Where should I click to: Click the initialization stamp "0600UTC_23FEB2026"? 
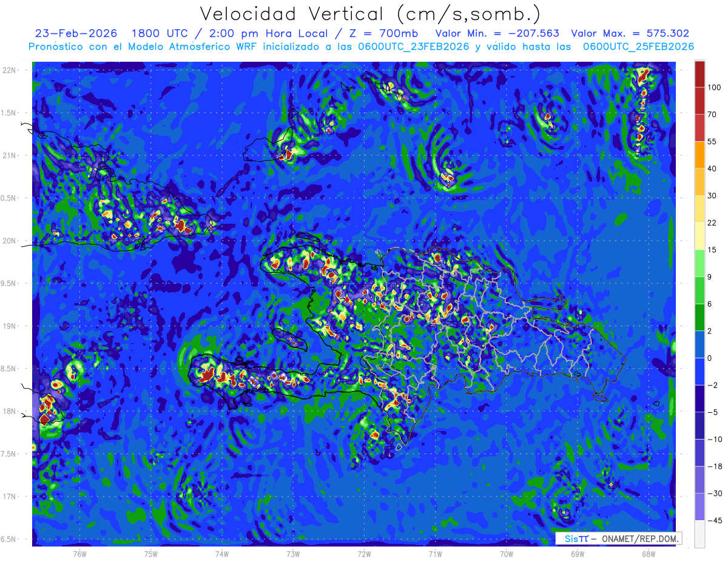[x=414, y=47]
